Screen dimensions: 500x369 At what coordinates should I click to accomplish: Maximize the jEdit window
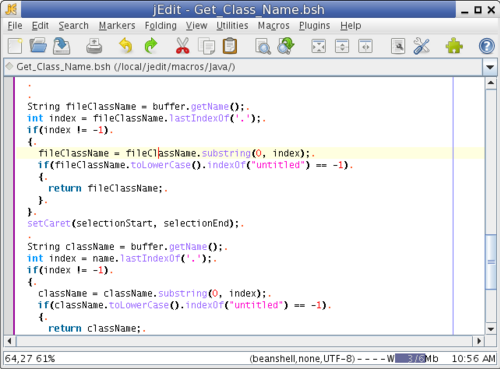pyautogui.click(x=478, y=10)
